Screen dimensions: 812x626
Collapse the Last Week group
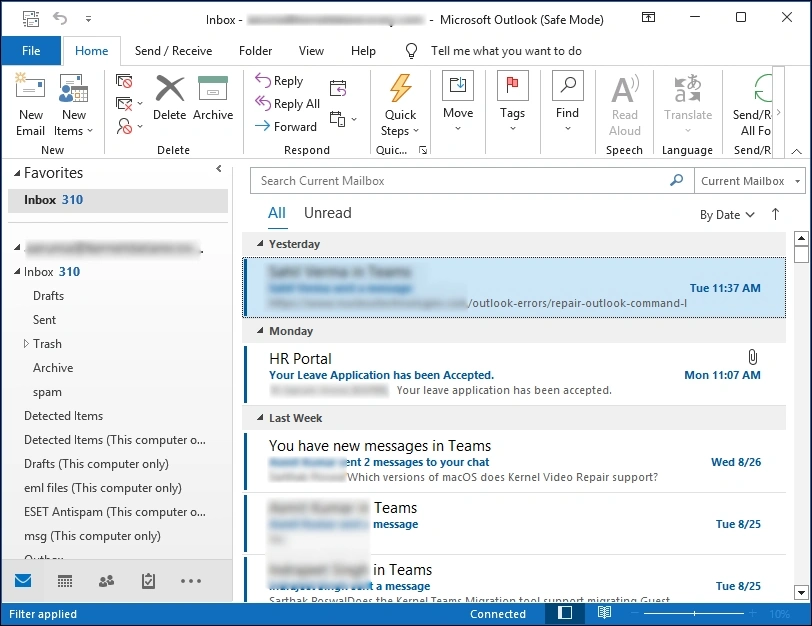(x=260, y=417)
